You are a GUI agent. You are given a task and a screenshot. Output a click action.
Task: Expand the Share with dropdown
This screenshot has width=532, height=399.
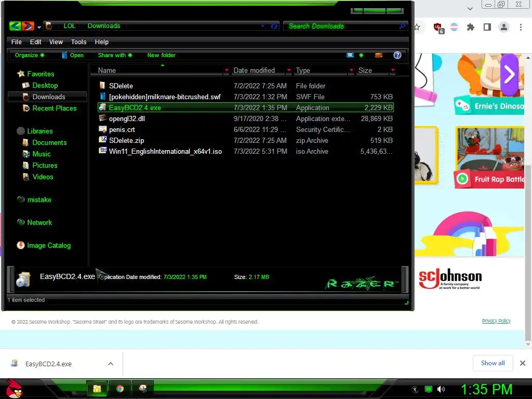[x=115, y=55]
